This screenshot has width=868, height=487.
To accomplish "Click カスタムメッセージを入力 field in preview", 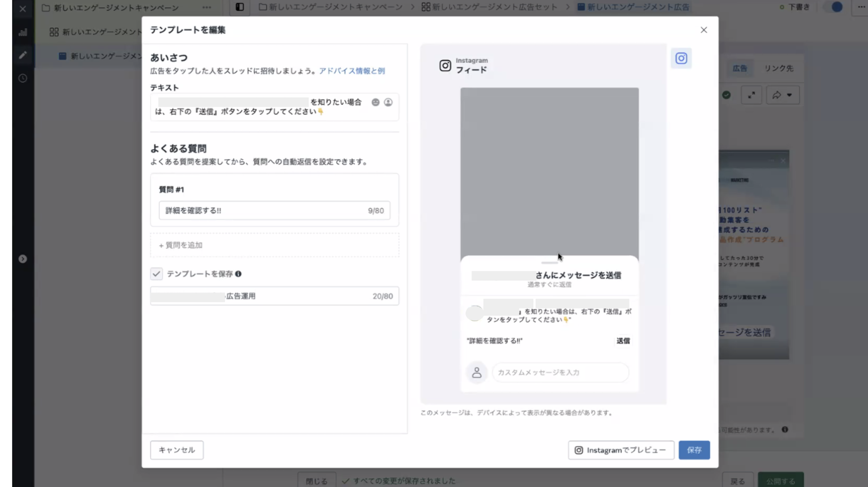I will pyautogui.click(x=560, y=372).
